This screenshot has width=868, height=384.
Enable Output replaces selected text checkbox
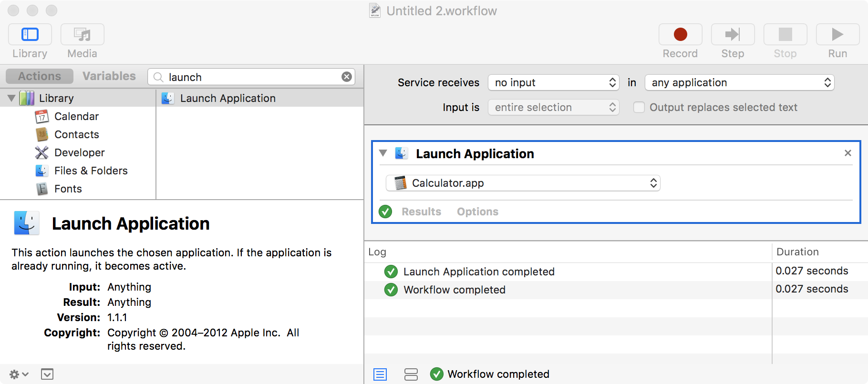click(x=639, y=107)
